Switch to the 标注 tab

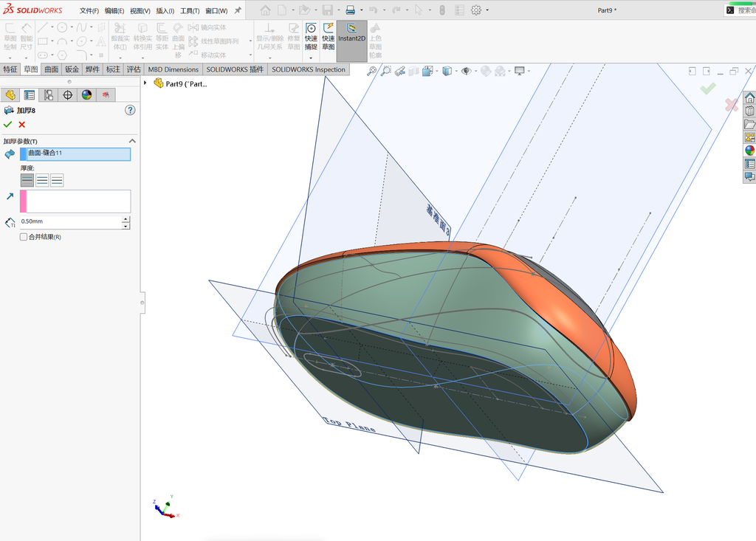[x=113, y=69]
